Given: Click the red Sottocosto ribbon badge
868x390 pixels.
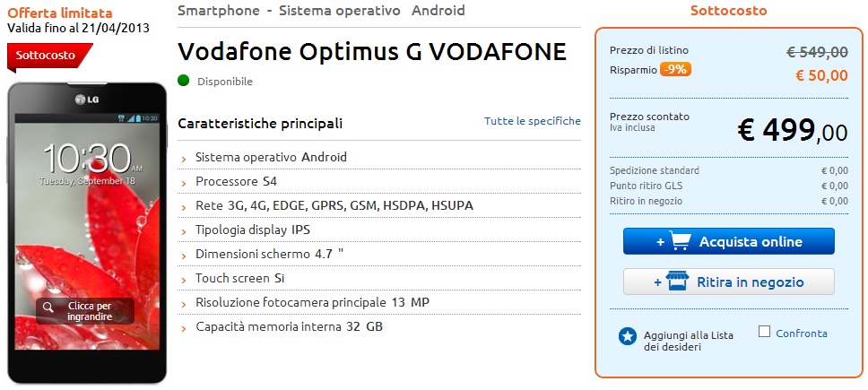Looking at the screenshot, I should pyautogui.click(x=48, y=55).
